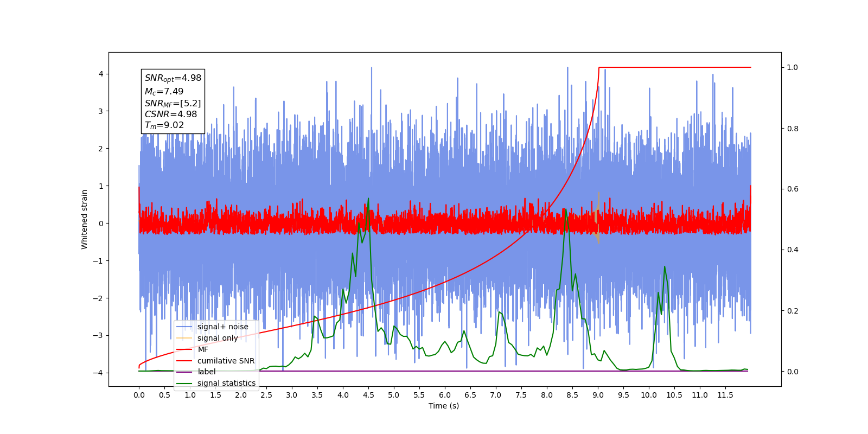The height and width of the screenshot is (434, 868).
Task: Click the SNRMF=[5.2] annotation text
Action: click(173, 103)
